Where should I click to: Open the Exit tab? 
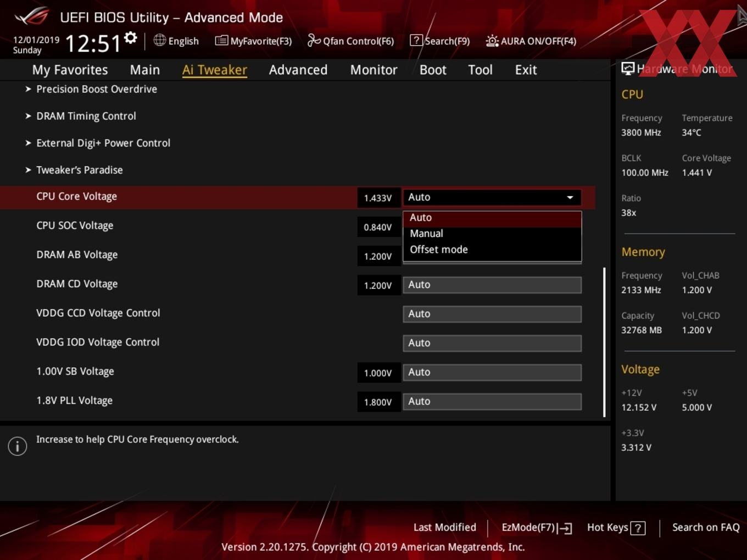(x=526, y=70)
